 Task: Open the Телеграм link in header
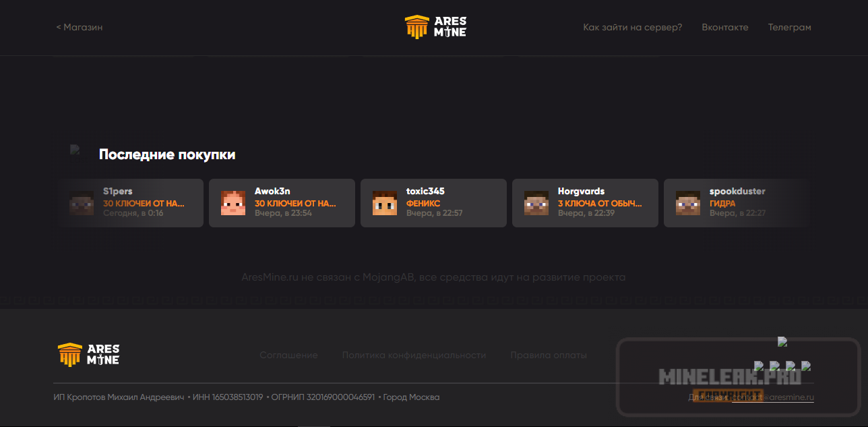point(789,28)
